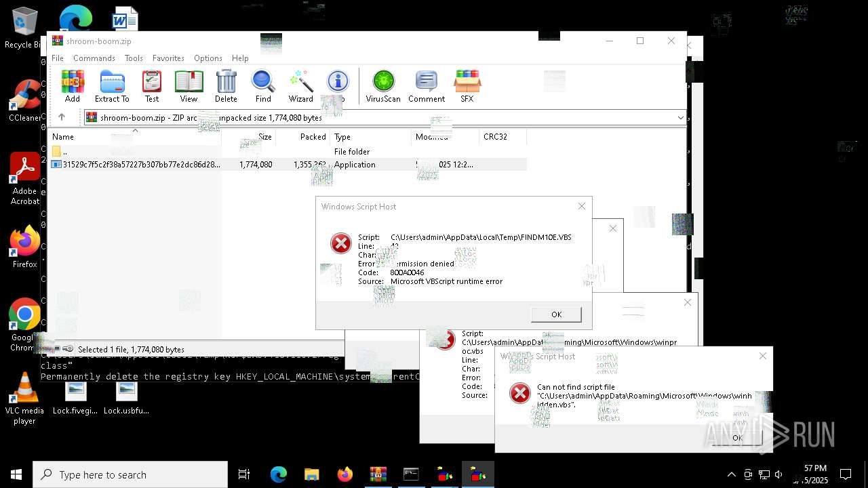Close the front Windows Script Host dialog
Image resolution: width=868 pixels, height=488 pixels.
(581, 206)
